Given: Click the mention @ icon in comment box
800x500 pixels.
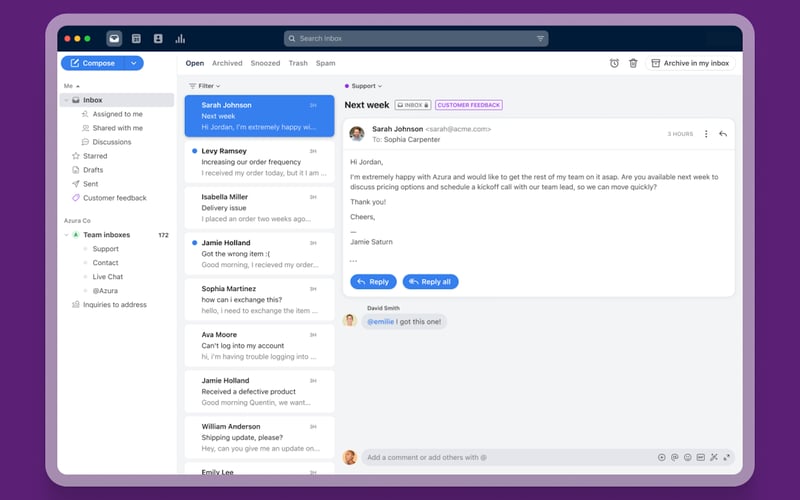Looking at the screenshot, I should point(674,457).
